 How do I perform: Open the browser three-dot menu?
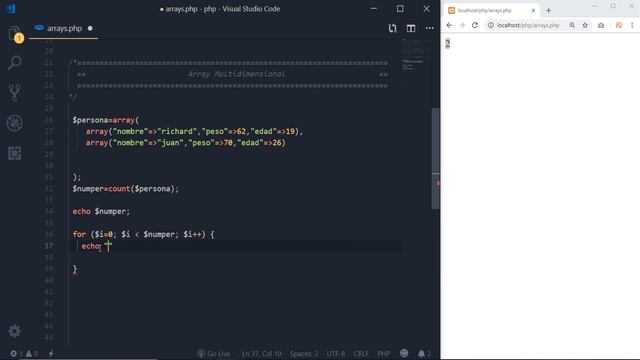click(x=632, y=25)
